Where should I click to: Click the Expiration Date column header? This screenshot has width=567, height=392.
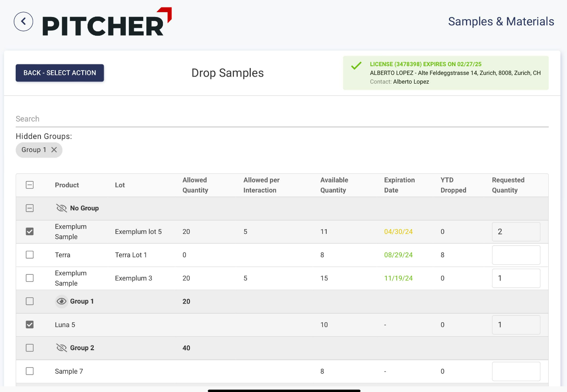pyautogui.click(x=399, y=185)
